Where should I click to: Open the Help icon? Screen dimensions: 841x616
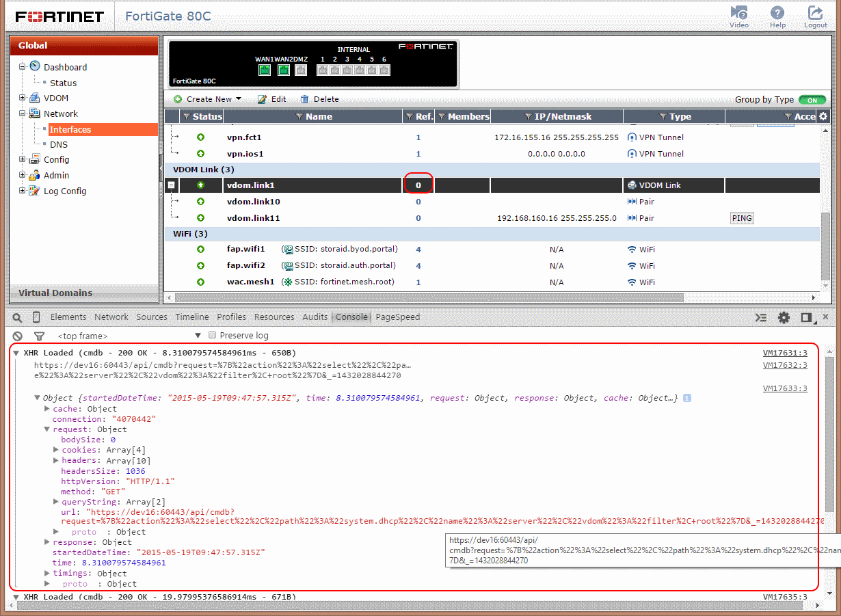777,13
